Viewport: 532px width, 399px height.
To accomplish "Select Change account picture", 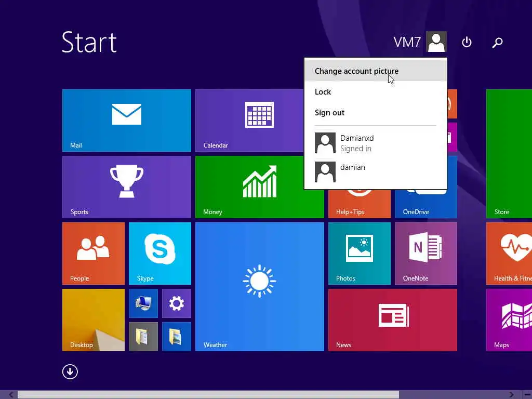I will point(376,71).
